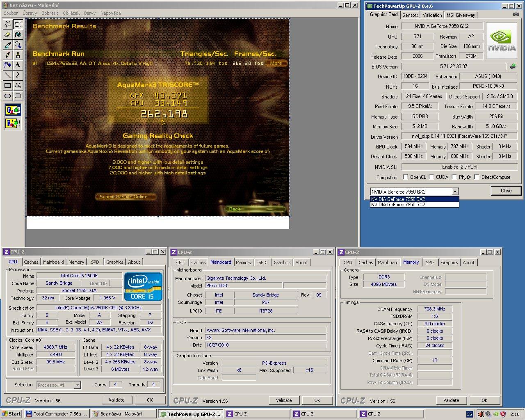
Task: Click the GPU-Z screenshot camera icon
Action: tap(516, 14)
